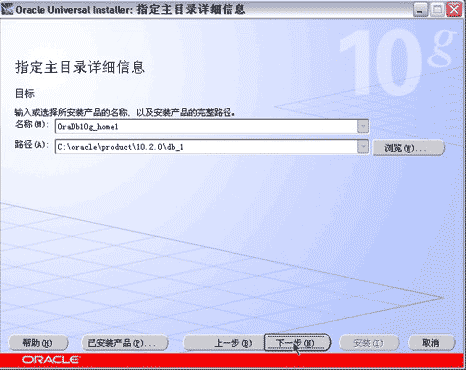Close the Oracle Universal Installer window

click(x=454, y=9)
